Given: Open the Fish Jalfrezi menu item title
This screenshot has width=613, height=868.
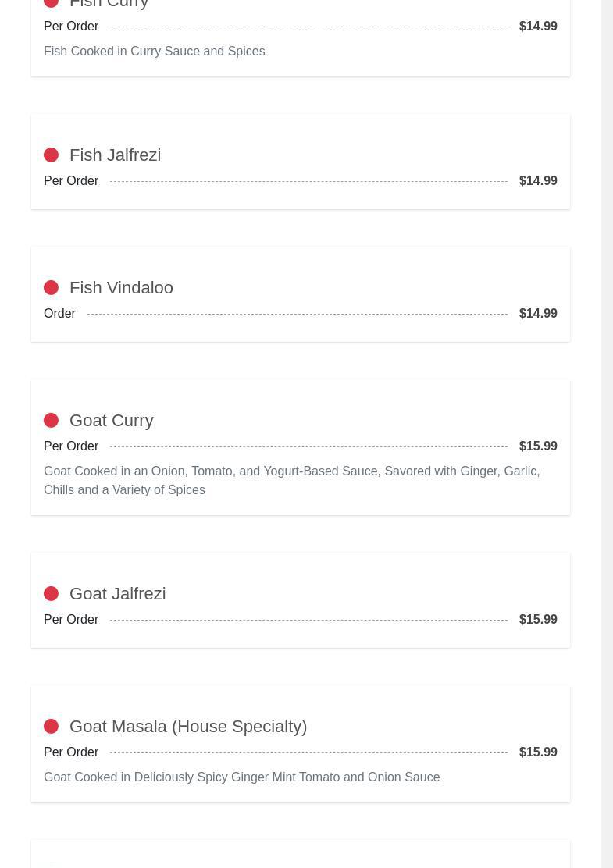Looking at the screenshot, I should click(x=115, y=155).
